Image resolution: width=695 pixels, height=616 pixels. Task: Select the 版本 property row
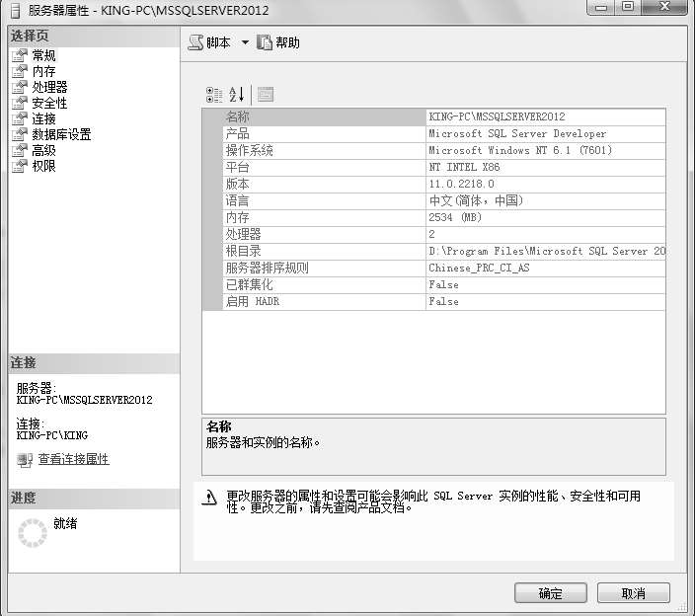click(x=443, y=184)
